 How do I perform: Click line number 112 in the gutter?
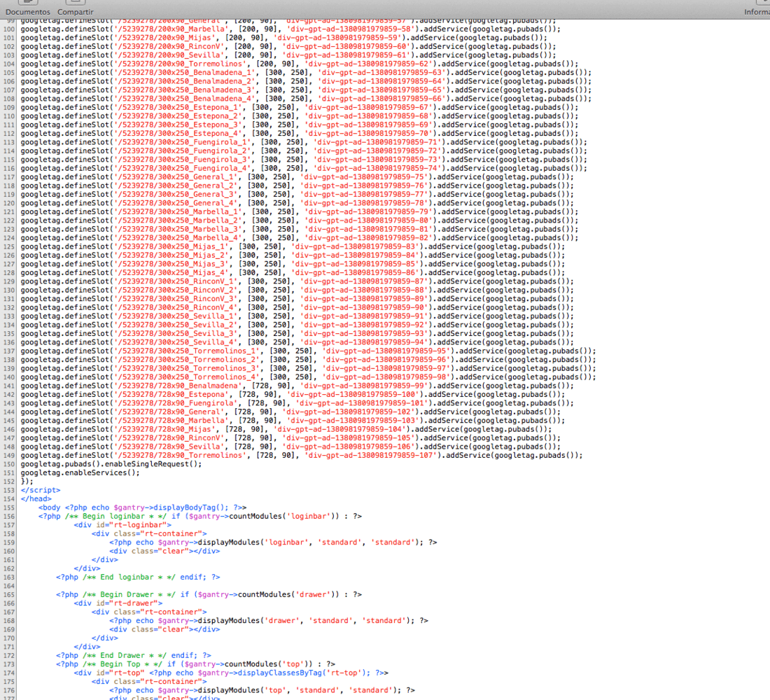pyautogui.click(x=9, y=134)
